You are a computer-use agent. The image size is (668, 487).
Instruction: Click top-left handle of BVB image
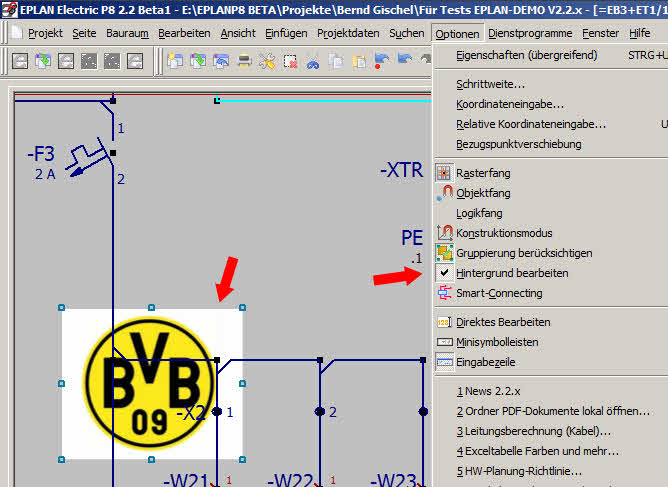[x=62, y=308]
